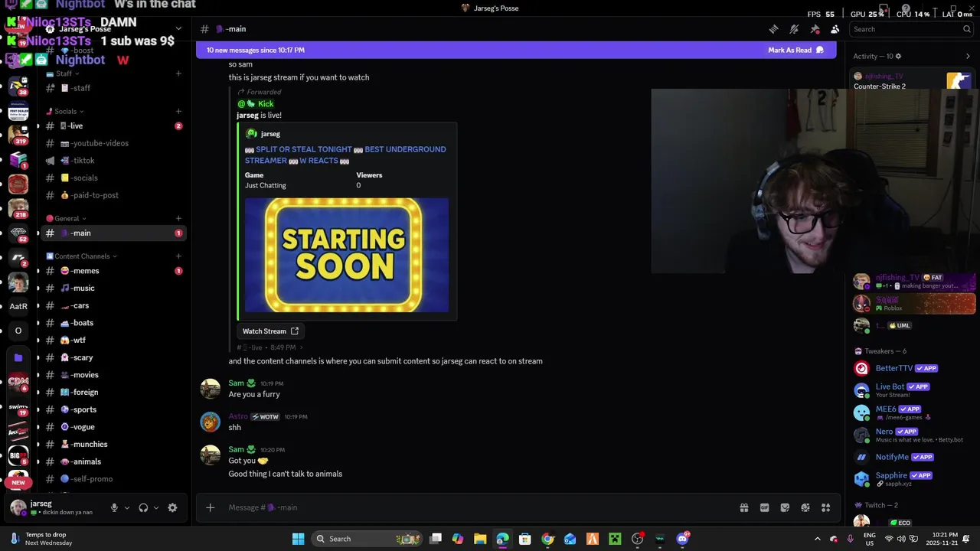Open Sapphire app in member list
Viewport: 980px width, 551px height.
[910, 479]
